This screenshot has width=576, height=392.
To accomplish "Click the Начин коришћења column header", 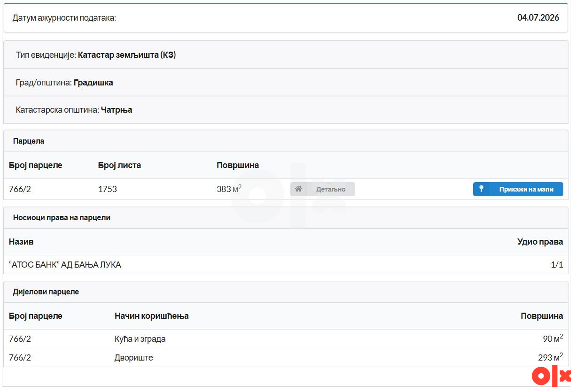I will [x=151, y=316].
